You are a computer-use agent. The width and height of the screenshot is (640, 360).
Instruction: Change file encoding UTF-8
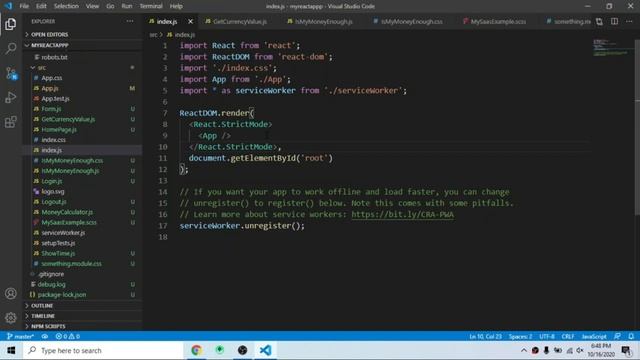(547, 336)
